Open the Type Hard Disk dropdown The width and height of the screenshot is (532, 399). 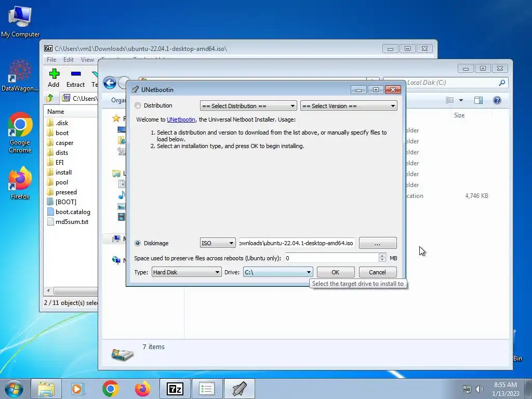point(187,272)
